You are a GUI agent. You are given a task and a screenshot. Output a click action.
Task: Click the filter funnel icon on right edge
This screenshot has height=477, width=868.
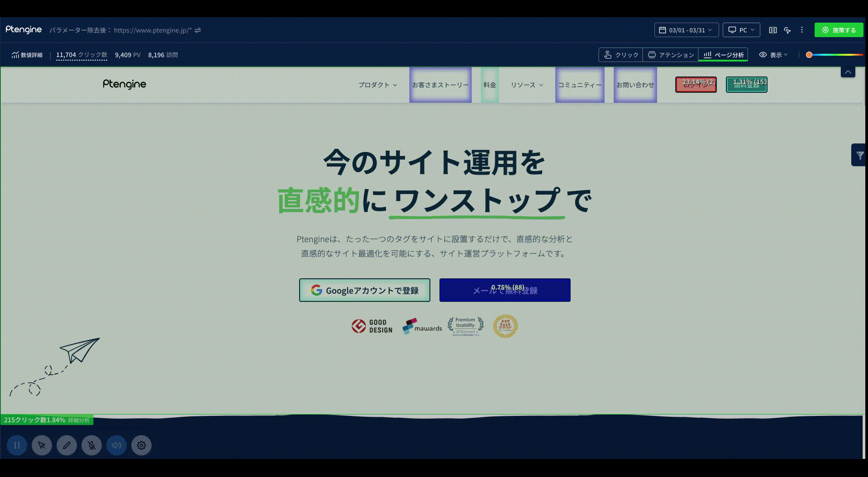(859, 155)
